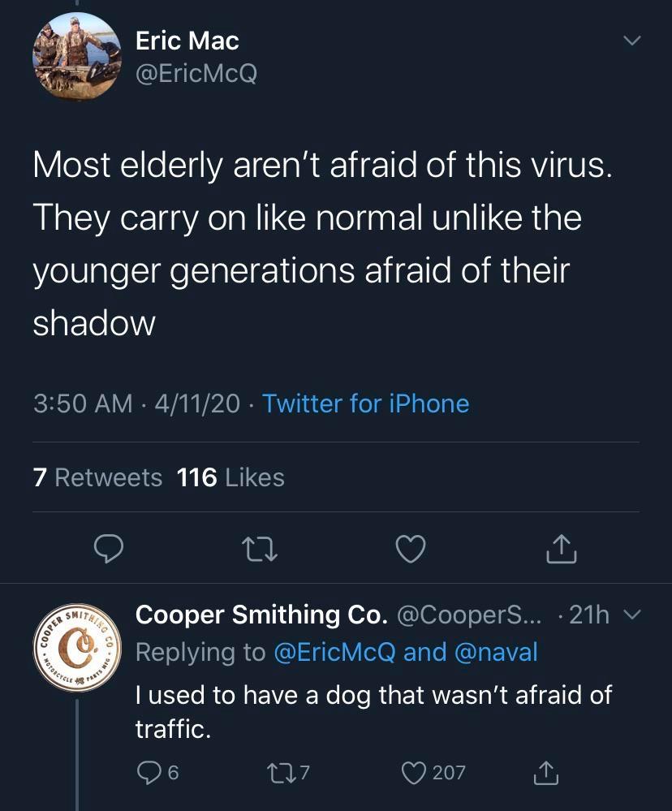
Task: Retweet Eric Mac's tweet
Action: click(x=259, y=549)
